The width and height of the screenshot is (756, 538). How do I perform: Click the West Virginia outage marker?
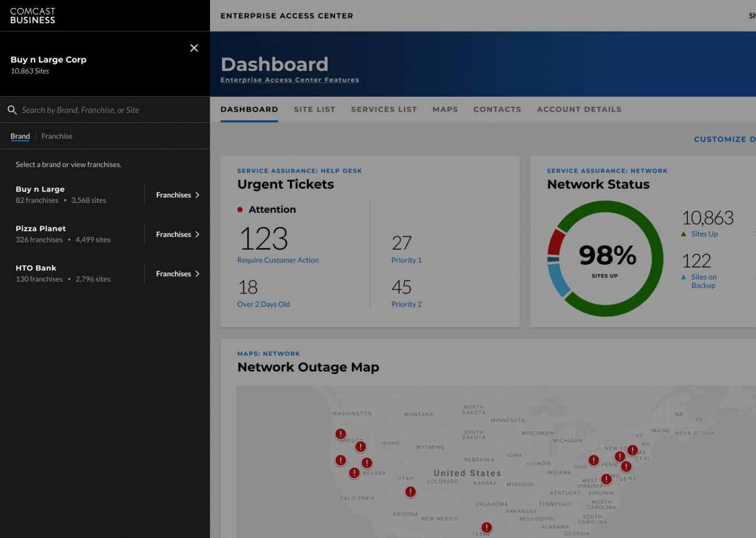(606, 479)
